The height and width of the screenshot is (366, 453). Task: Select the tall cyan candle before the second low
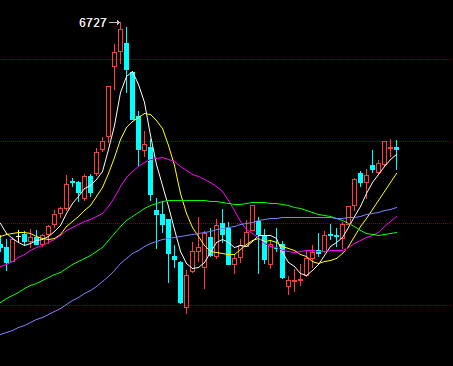[282, 261]
